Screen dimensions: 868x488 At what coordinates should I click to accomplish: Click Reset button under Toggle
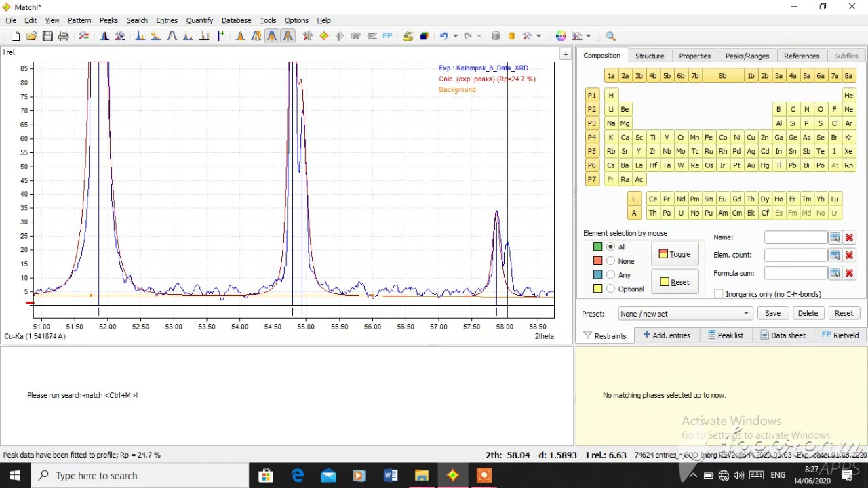click(675, 282)
